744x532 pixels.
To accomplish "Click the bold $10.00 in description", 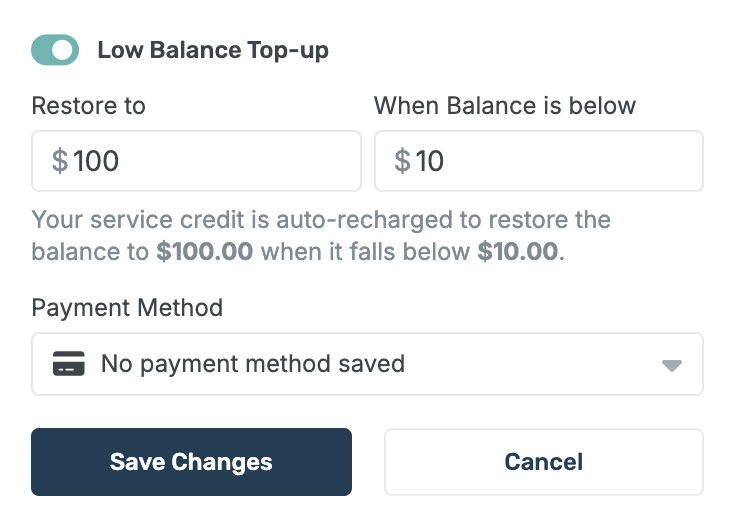I will (518, 251).
